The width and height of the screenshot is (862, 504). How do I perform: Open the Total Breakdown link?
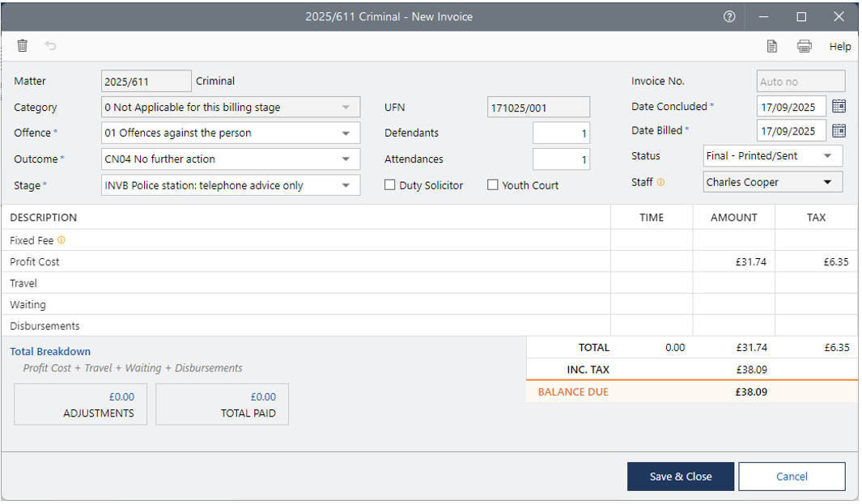[50, 352]
